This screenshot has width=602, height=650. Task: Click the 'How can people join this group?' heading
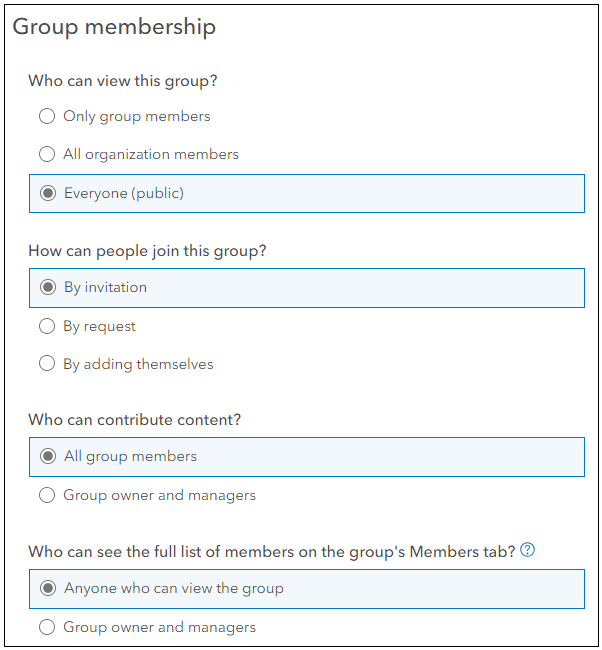coord(147,251)
